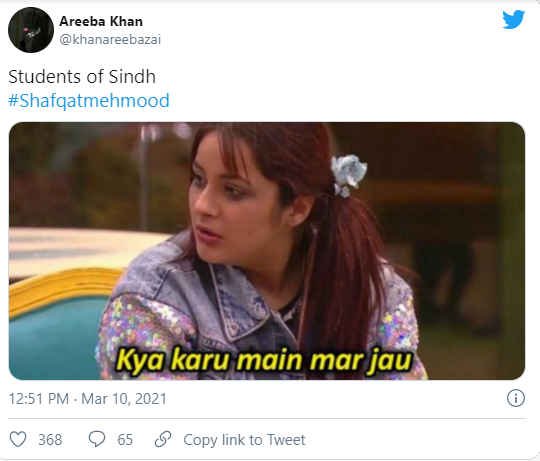Open the tweet info circle icon
Image resolution: width=540 pixels, height=461 pixels.
tap(516, 398)
